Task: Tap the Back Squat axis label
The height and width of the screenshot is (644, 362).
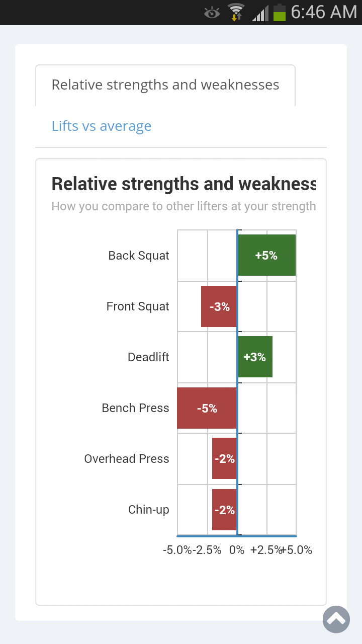Action: tap(139, 256)
